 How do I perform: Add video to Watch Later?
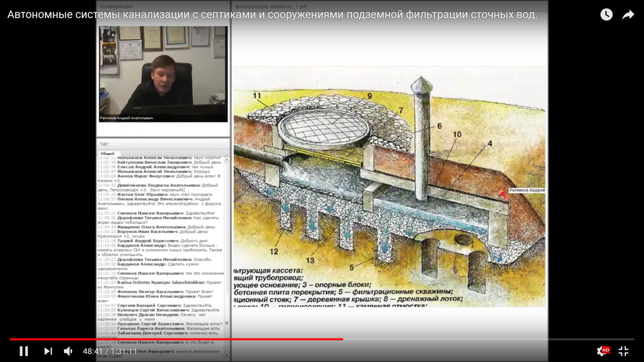coord(606,14)
